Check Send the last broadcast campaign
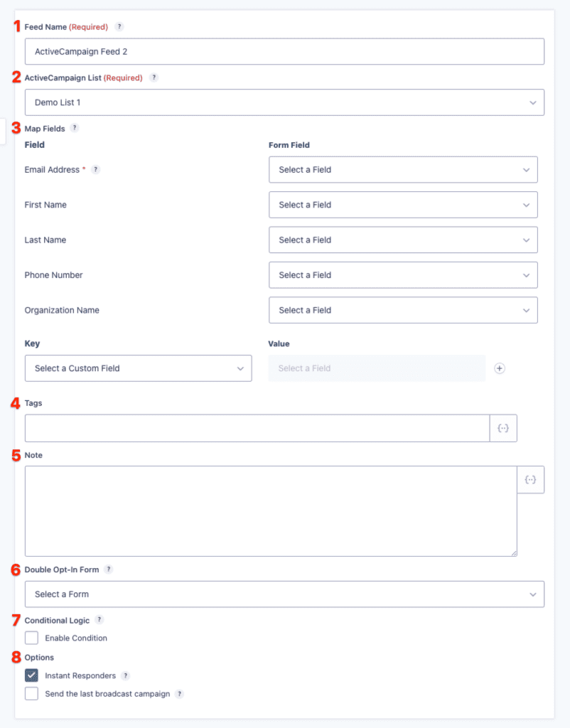The width and height of the screenshot is (570, 728). coord(31,694)
